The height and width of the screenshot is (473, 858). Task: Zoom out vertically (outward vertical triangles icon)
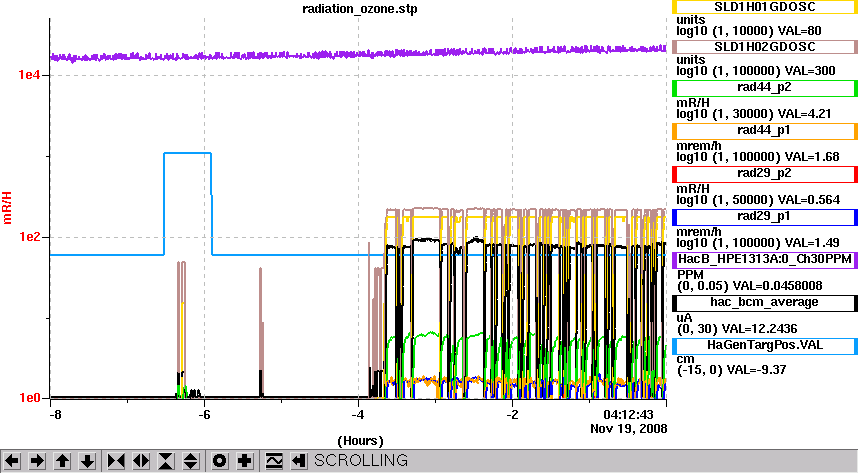pyautogui.click(x=190, y=461)
